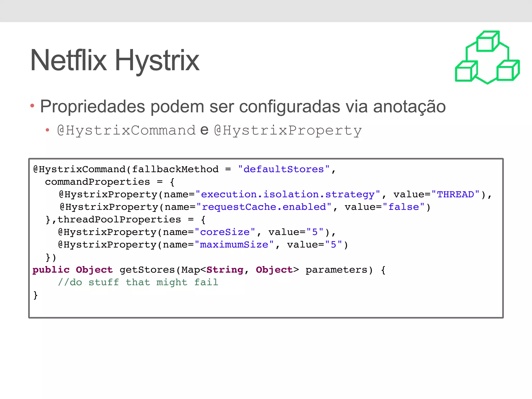Click the 'public' keyword in code
Viewport: 532px width, 399px height.
point(51,270)
